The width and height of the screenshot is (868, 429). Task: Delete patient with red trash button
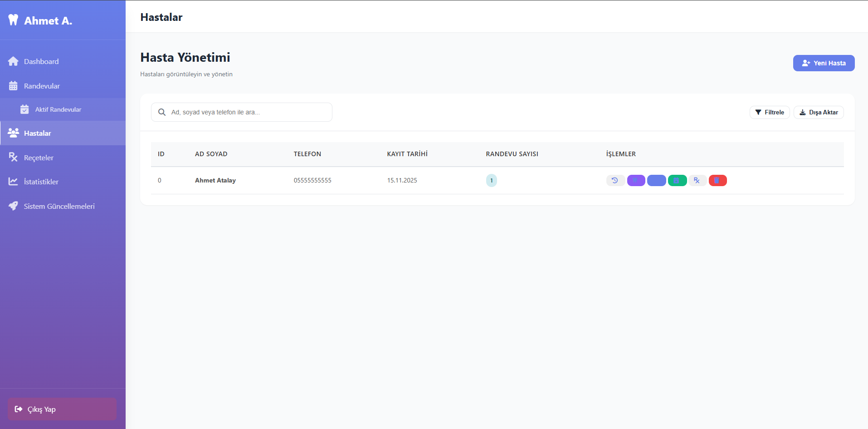(x=717, y=181)
